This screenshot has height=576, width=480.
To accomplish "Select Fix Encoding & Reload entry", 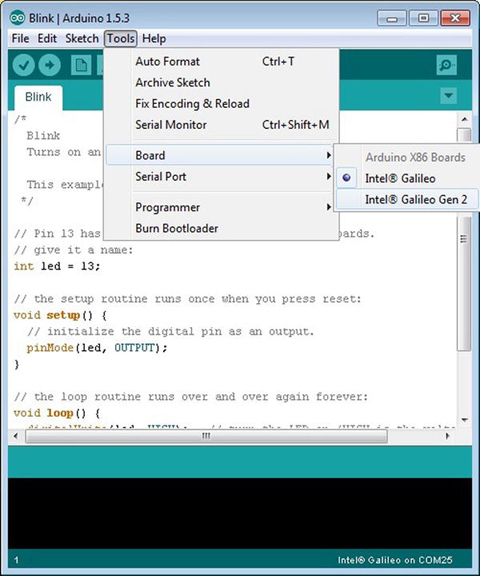I will click(x=221, y=104).
